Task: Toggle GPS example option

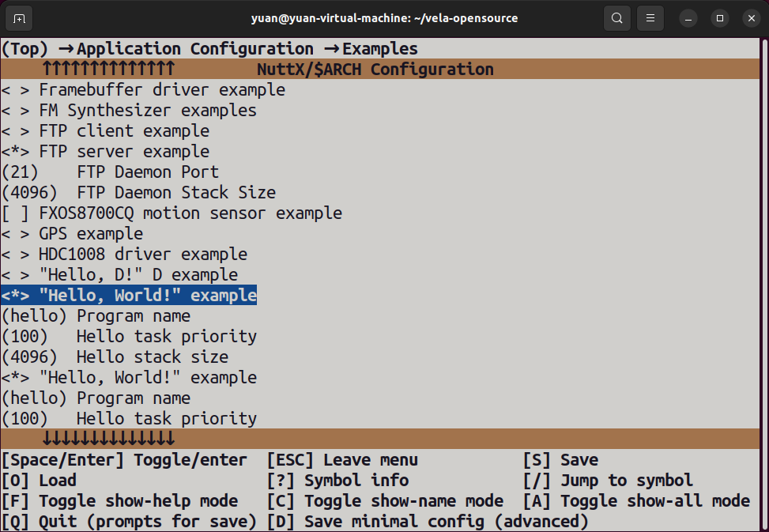Action: coord(72,234)
